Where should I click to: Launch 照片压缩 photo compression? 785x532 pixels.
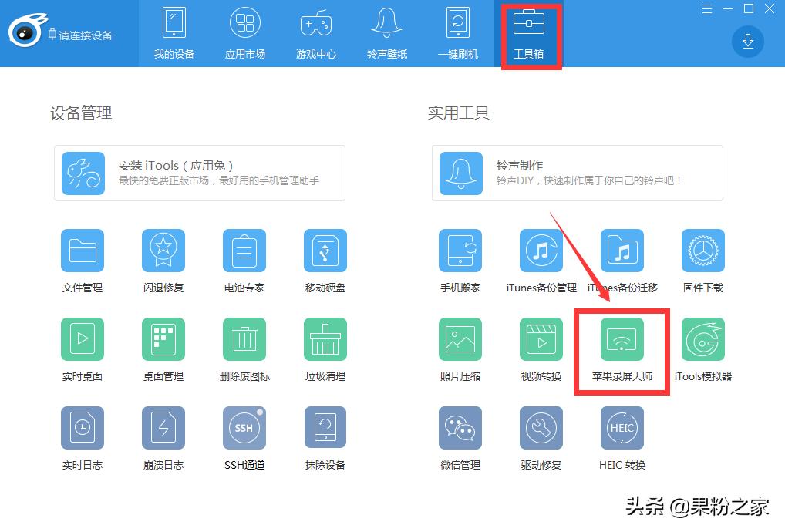pyautogui.click(x=460, y=338)
